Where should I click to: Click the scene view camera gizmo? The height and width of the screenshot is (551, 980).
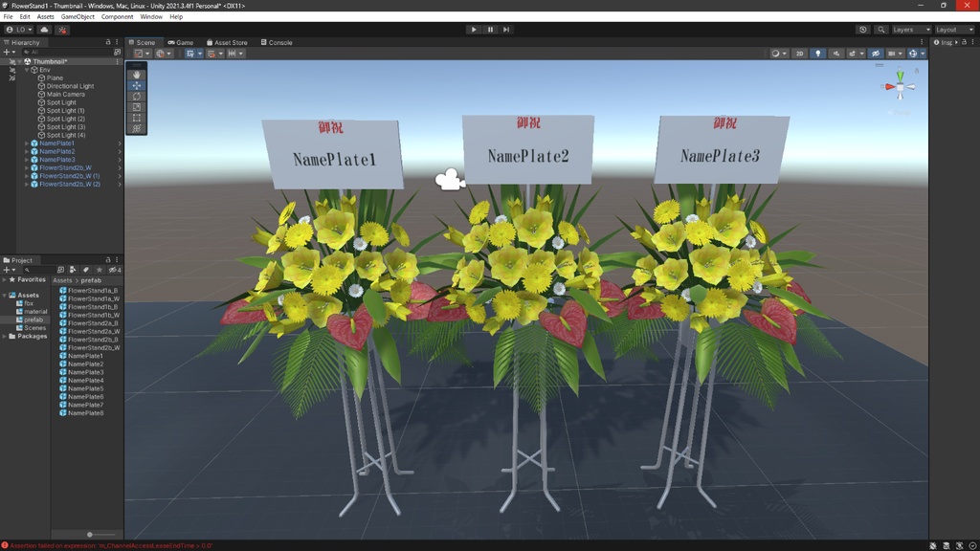(x=450, y=179)
